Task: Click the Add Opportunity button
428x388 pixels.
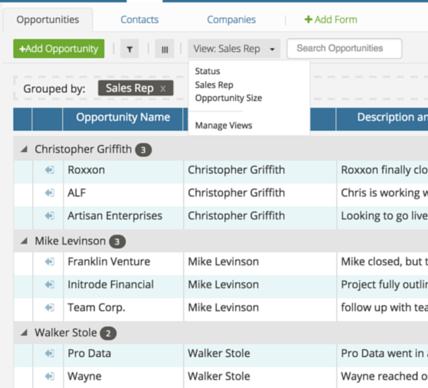Action: 59,49
